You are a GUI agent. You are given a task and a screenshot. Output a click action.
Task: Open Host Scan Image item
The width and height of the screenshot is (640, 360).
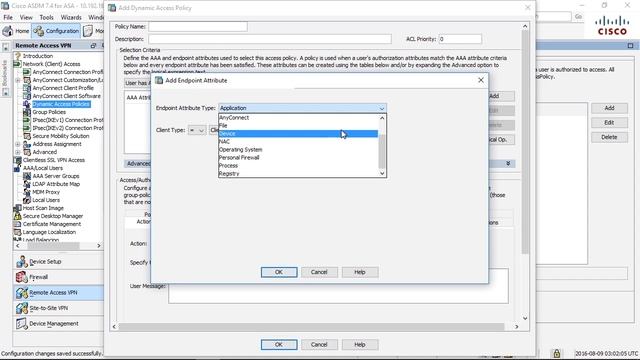coord(43,208)
